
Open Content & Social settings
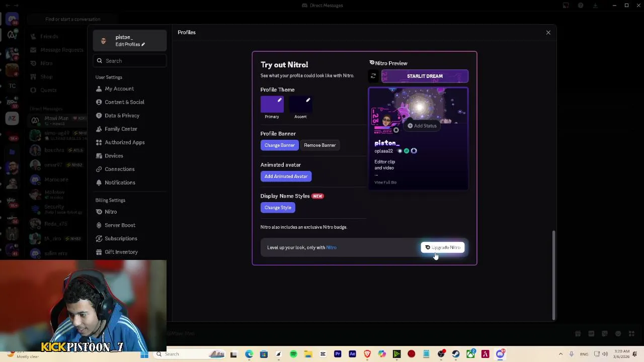129,102
